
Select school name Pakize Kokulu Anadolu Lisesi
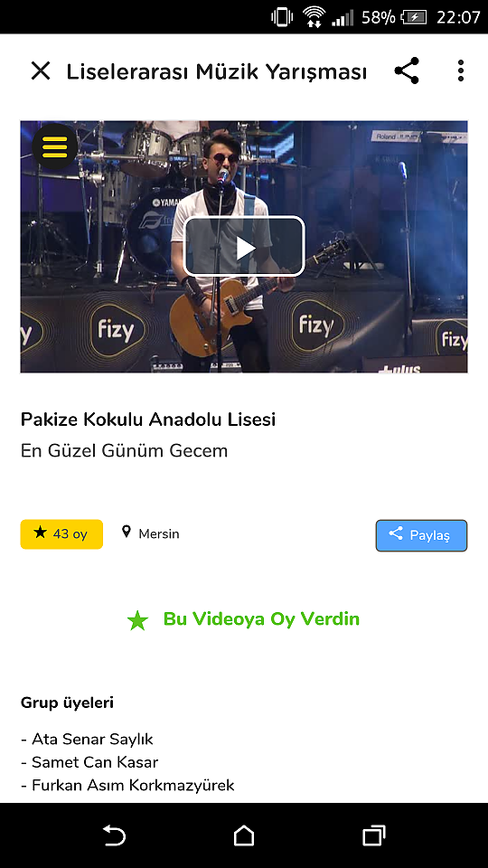[x=147, y=420]
